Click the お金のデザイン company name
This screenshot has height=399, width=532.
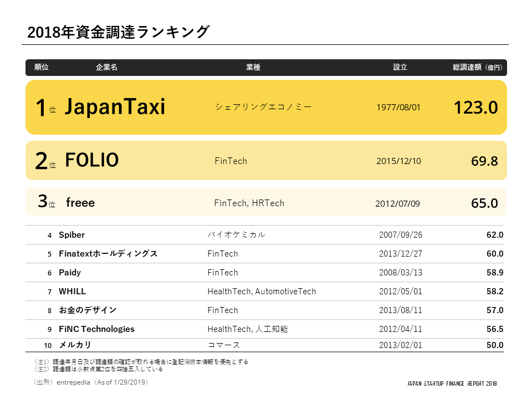[x=88, y=310]
